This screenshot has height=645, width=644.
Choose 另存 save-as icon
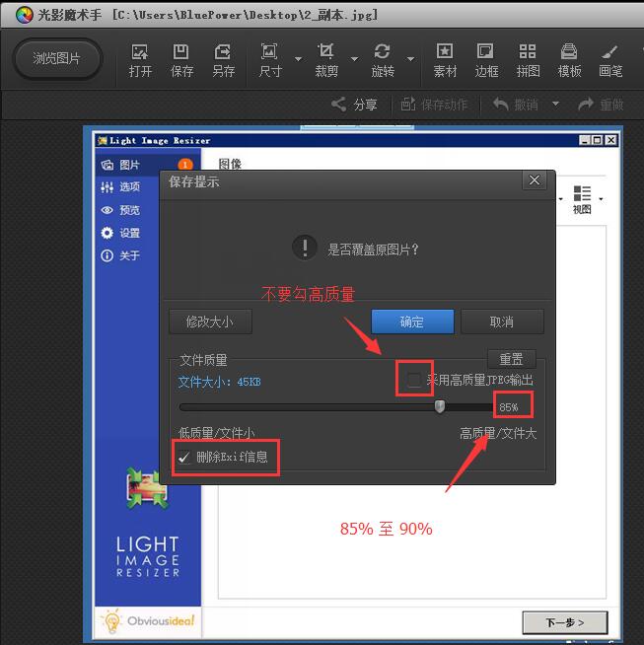[223, 61]
